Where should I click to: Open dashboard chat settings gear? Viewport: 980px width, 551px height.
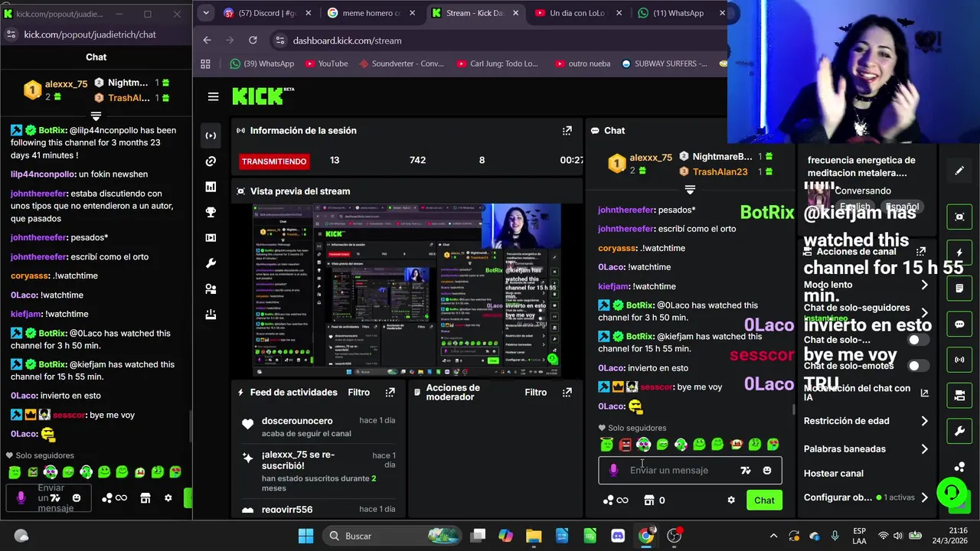[x=731, y=500]
